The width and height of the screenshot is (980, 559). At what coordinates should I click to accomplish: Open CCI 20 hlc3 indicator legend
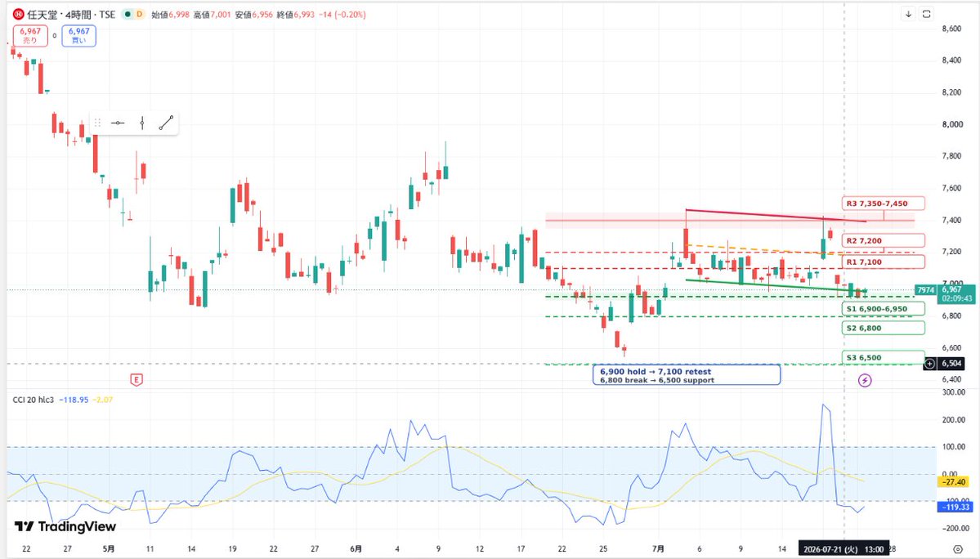(x=34, y=400)
